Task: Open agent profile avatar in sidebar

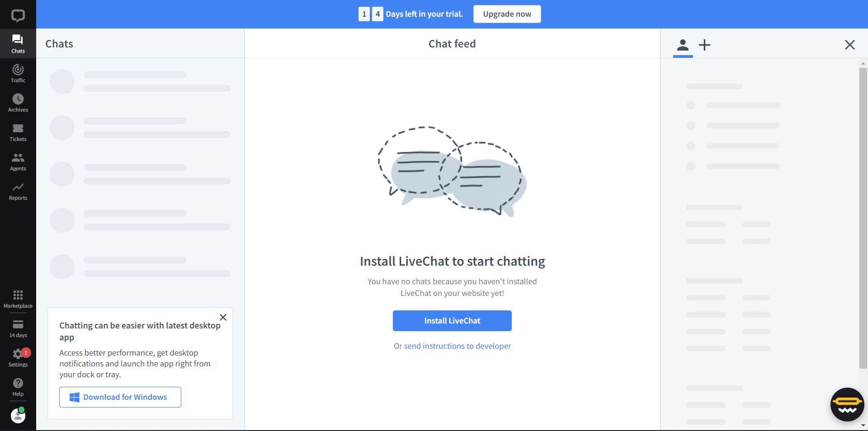Action: [18, 415]
